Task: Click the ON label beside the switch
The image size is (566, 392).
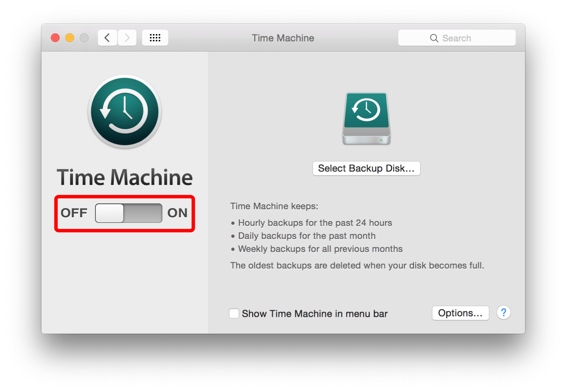Action: click(x=177, y=213)
